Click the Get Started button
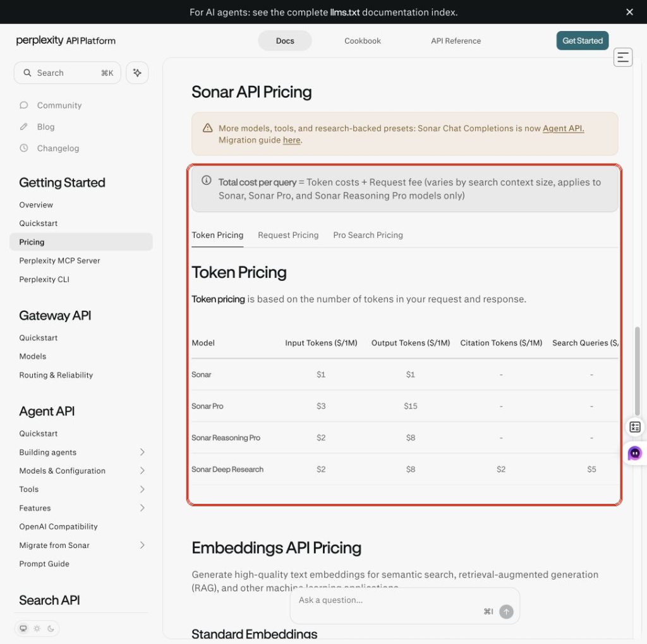647x644 pixels. coord(582,40)
